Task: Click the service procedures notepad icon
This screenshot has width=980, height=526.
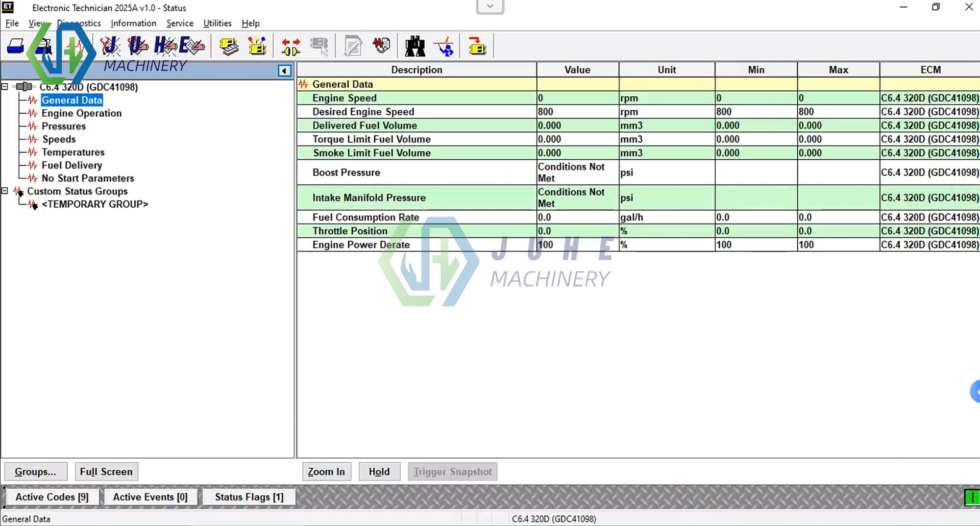Action: click(x=352, y=46)
